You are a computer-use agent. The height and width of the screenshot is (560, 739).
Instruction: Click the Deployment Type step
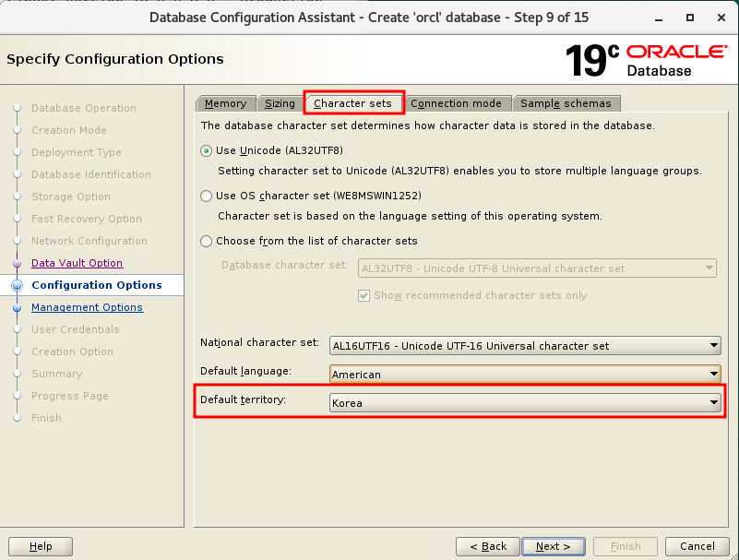[x=77, y=152]
